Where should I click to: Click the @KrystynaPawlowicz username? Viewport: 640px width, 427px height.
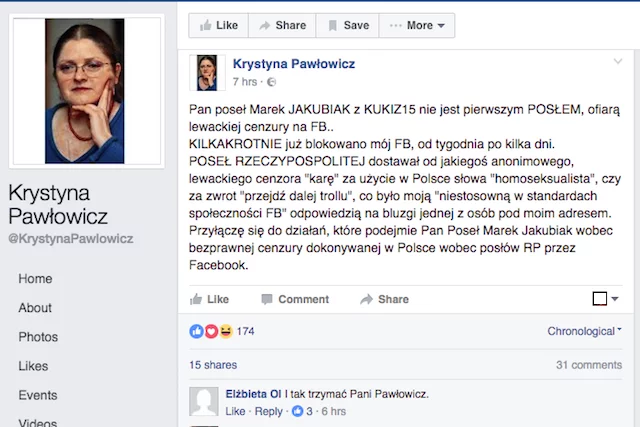tap(71, 239)
